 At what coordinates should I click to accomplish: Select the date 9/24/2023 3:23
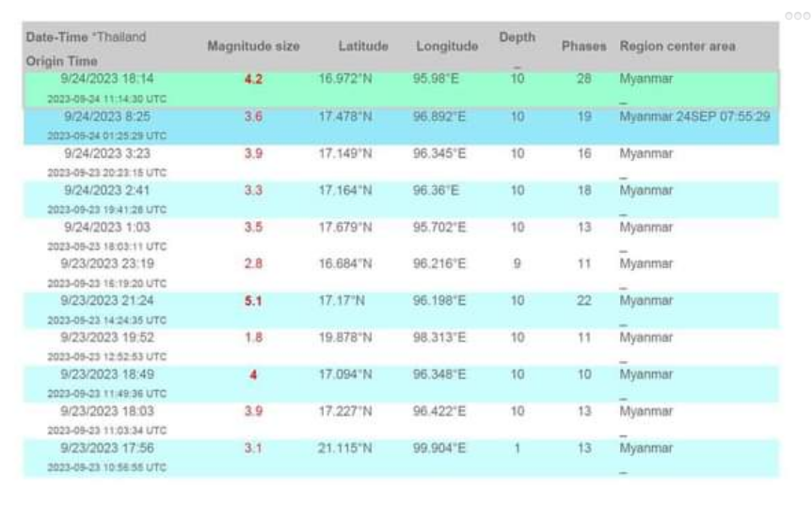[107, 153]
